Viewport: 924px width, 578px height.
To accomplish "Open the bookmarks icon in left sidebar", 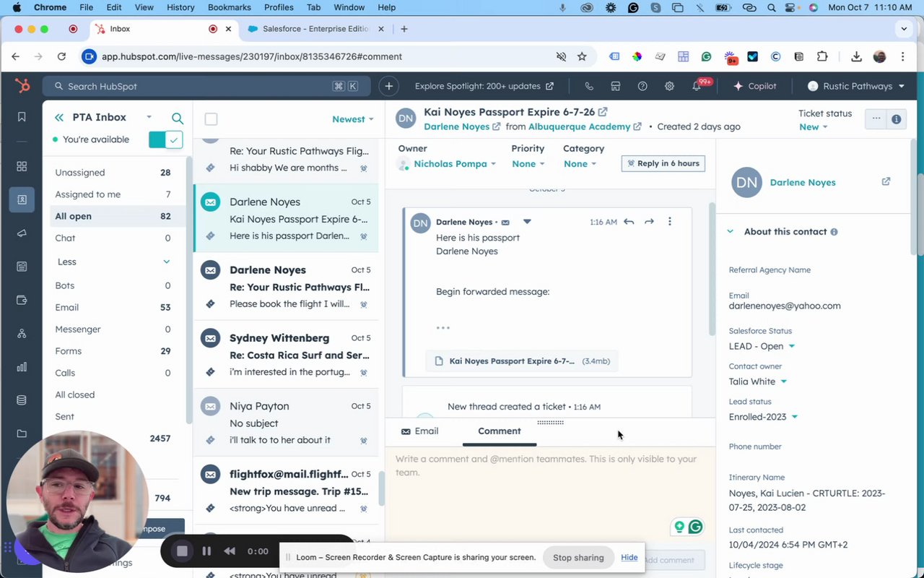I will click(x=22, y=117).
